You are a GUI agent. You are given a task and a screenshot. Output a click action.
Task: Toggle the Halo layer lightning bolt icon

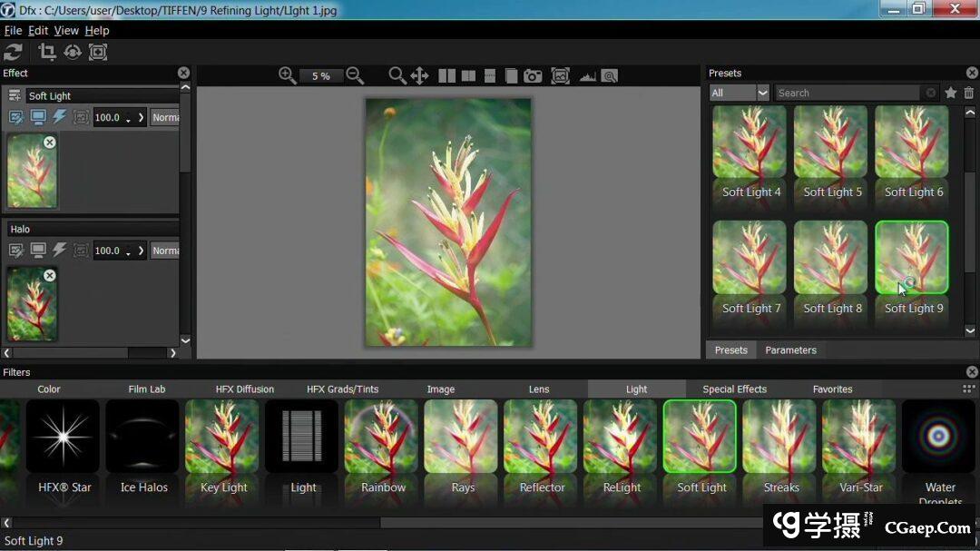(60, 251)
